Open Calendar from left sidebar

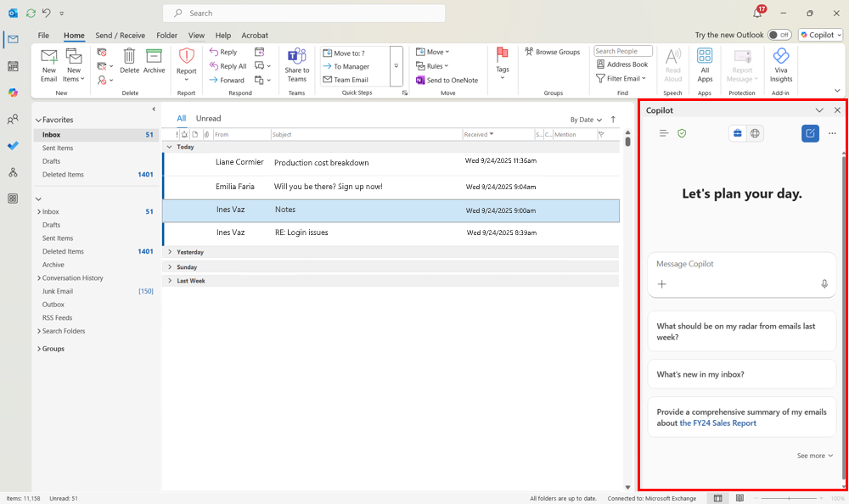click(13, 66)
